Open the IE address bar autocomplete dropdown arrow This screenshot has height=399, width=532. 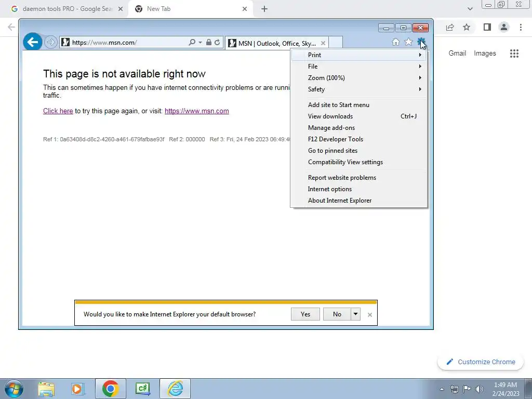click(x=200, y=43)
